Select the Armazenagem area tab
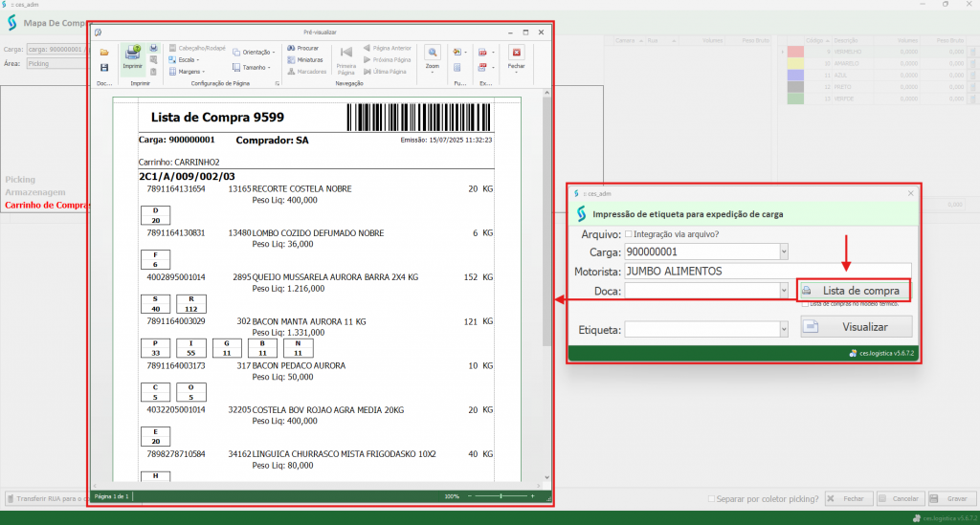Screen dimensions: 980x525 (35, 192)
